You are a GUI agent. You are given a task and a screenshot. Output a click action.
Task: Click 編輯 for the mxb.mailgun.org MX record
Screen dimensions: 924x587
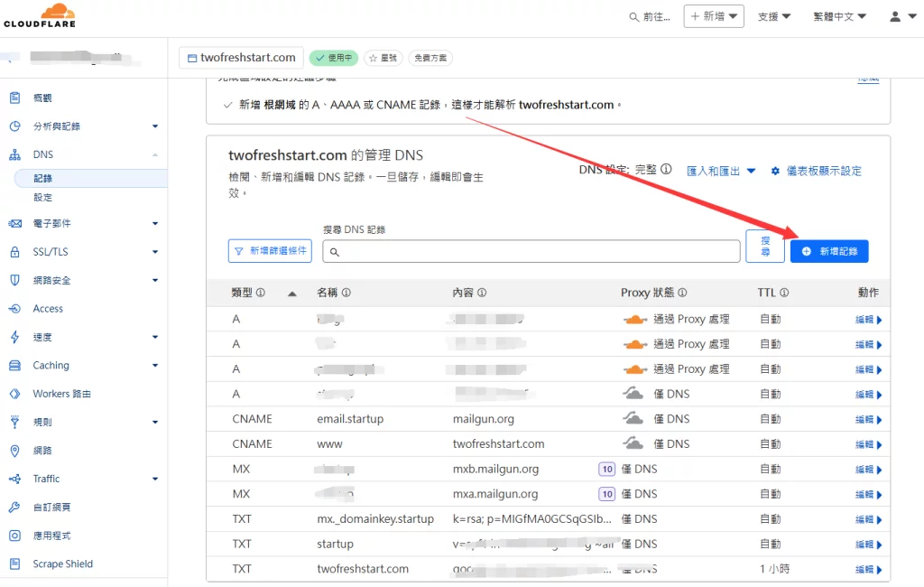[x=869, y=470]
